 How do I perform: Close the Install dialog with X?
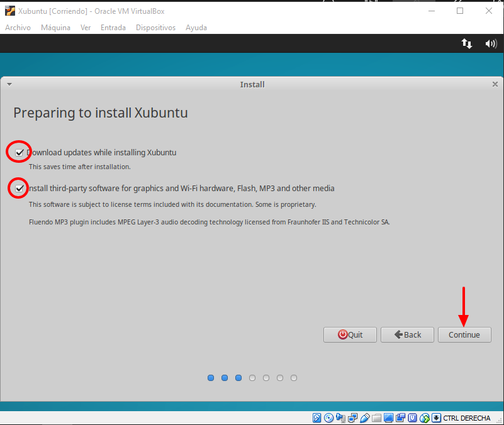pos(495,84)
